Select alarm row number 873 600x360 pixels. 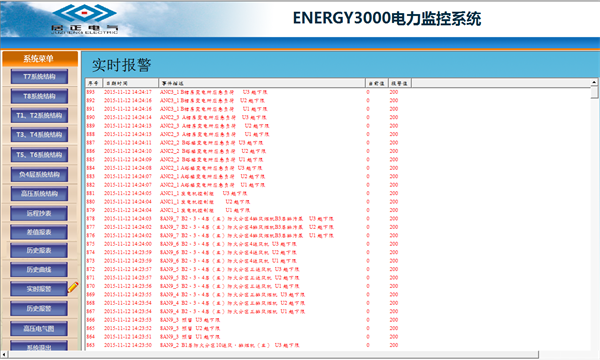[91, 261]
